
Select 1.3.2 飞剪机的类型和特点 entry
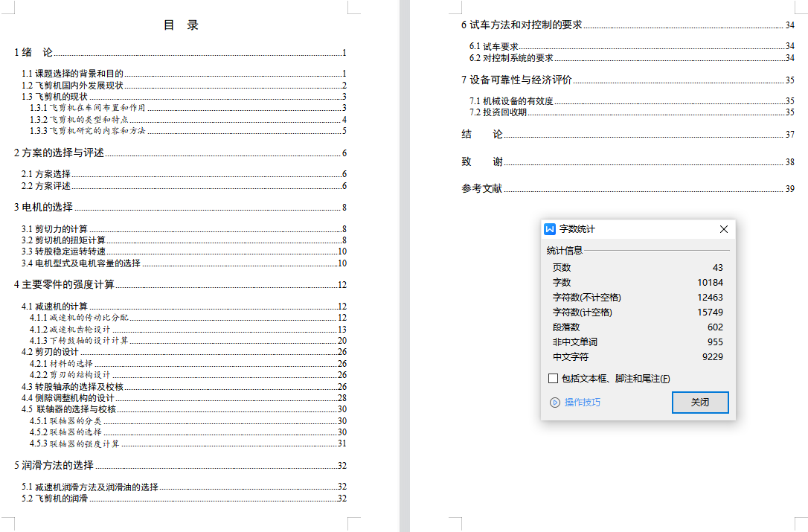pos(79,119)
